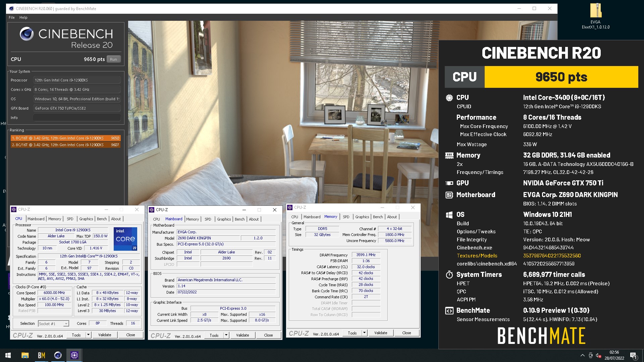Click the Cinebench window title bar icon
Image resolution: width=644 pixels, height=362 pixels.
pyautogui.click(x=11, y=9)
